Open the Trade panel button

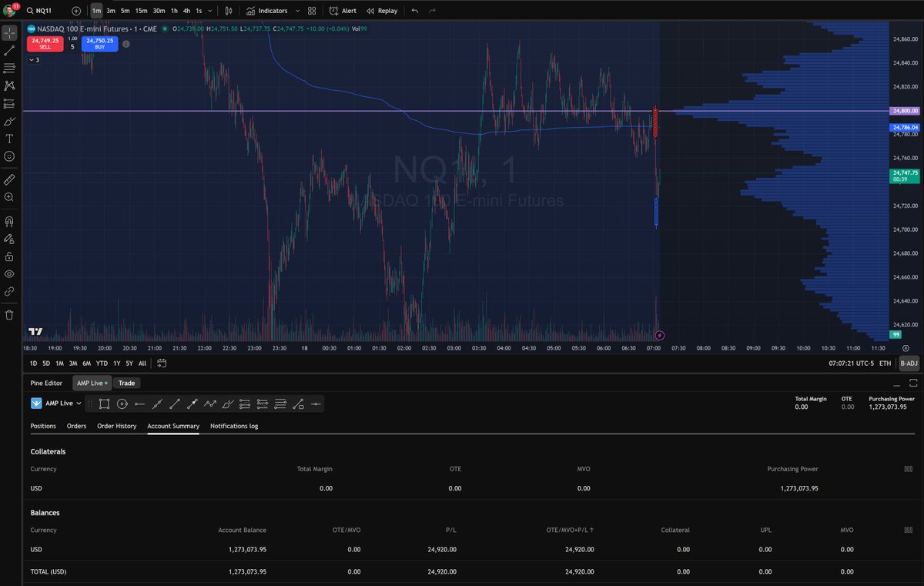click(126, 383)
